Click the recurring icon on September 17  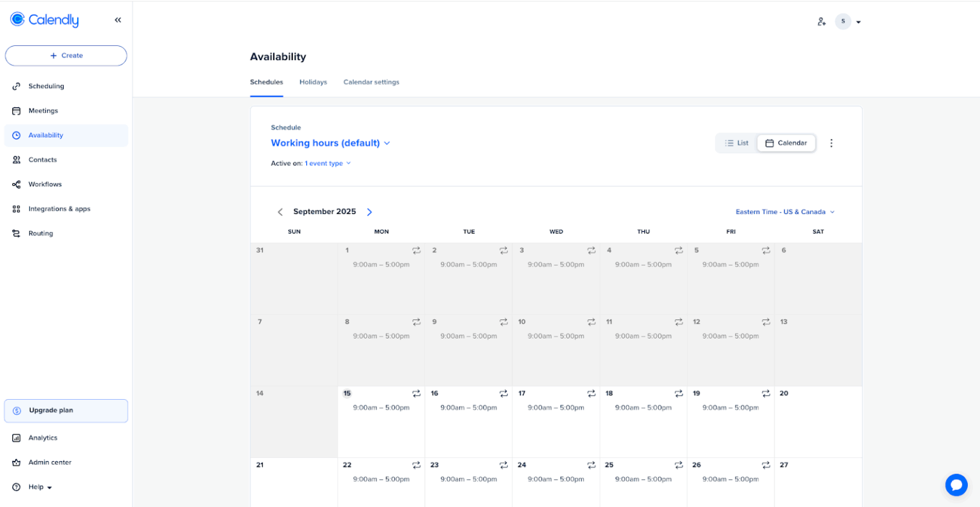[x=591, y=393]
